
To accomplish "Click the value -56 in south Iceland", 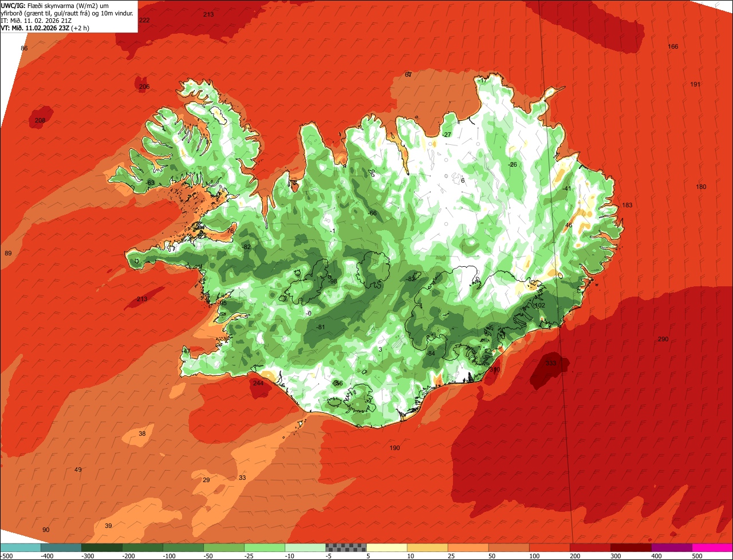I will (338, 383).
